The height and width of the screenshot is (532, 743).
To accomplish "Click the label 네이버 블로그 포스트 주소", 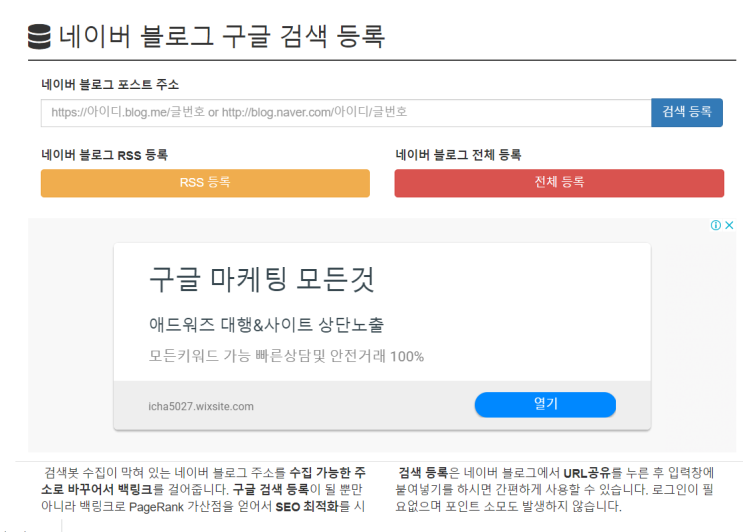I will [110, 85].
